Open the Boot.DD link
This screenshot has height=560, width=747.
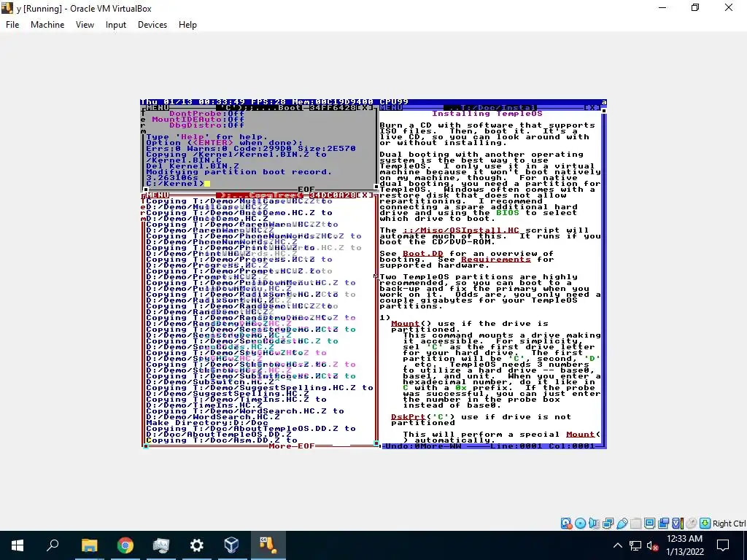coord(423,253)
